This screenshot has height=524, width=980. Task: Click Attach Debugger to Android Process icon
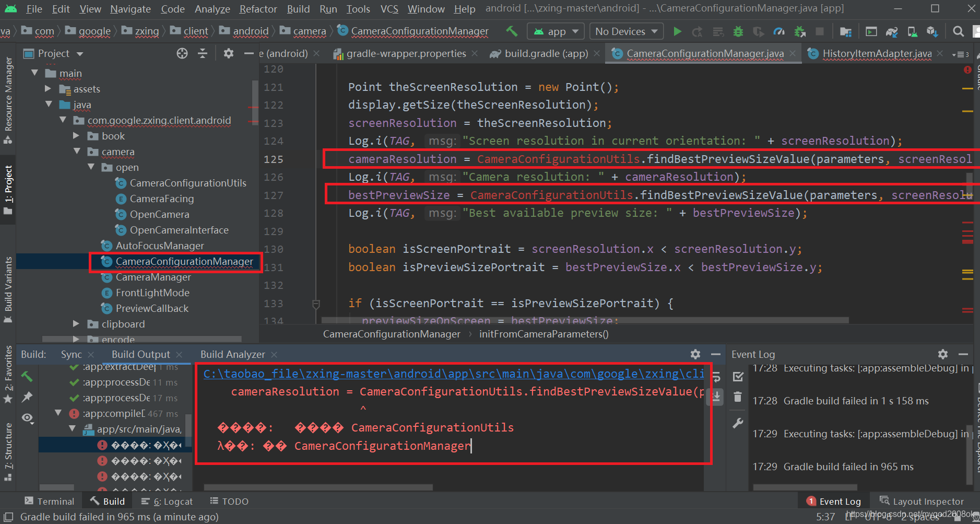pos(800,31)
